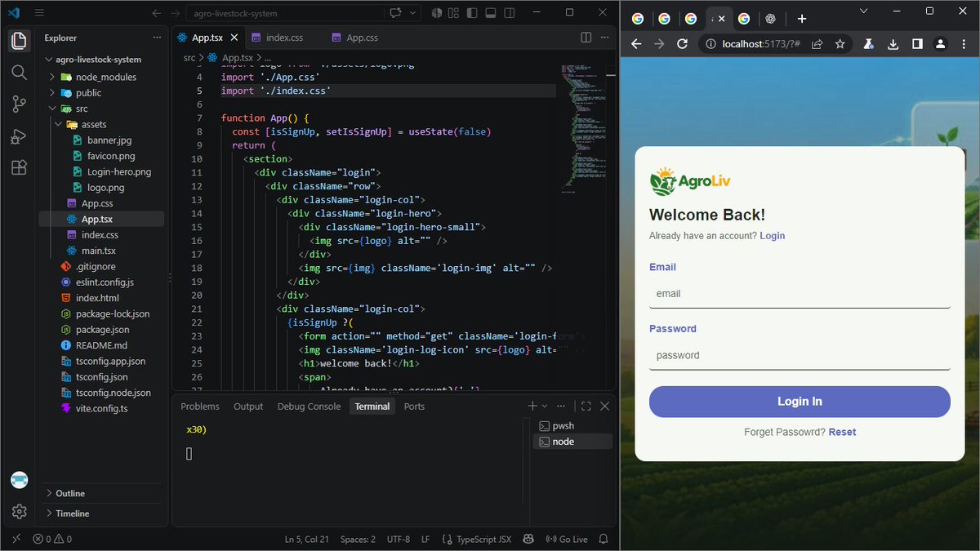Switch to the Output panel tab
The height and width of the screenshot is (551, 980).
[x=248, y=407]
